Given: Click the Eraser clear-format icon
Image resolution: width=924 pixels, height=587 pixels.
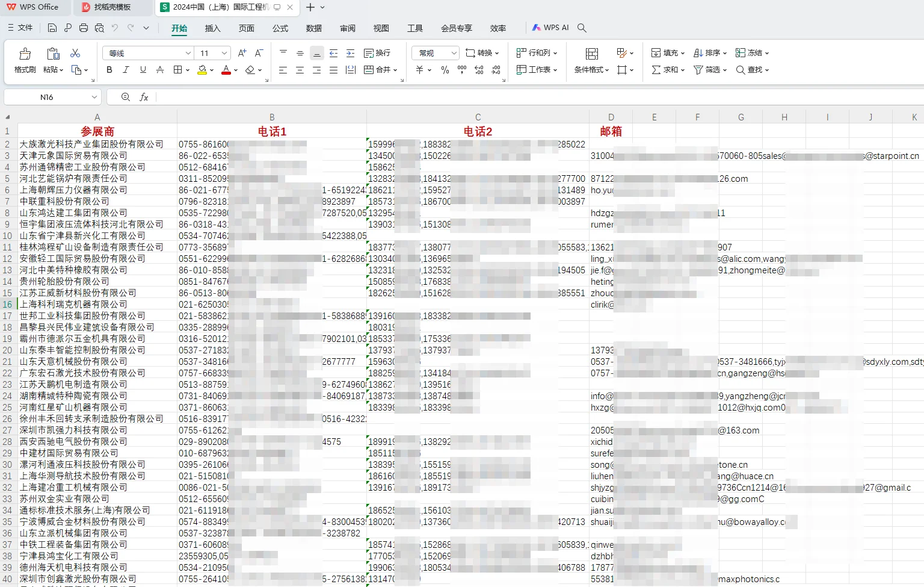Looking at the screenshot, I should tap(250, 70).
